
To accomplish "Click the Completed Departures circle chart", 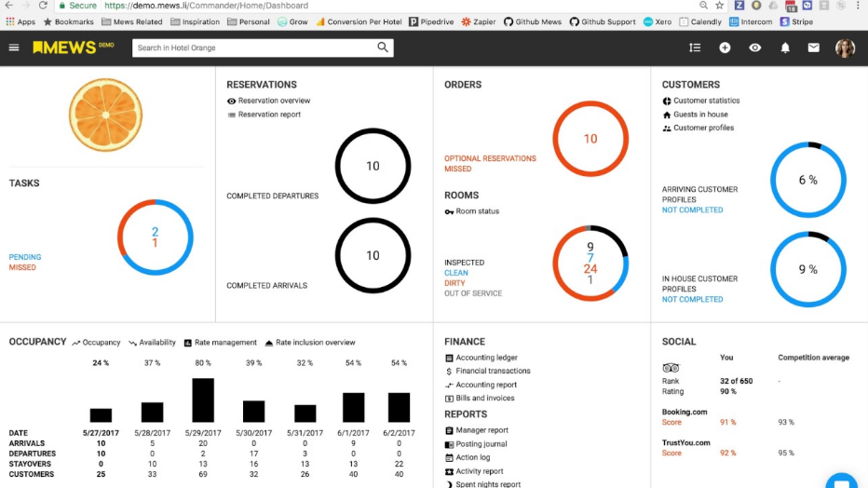I will point(373,166).
